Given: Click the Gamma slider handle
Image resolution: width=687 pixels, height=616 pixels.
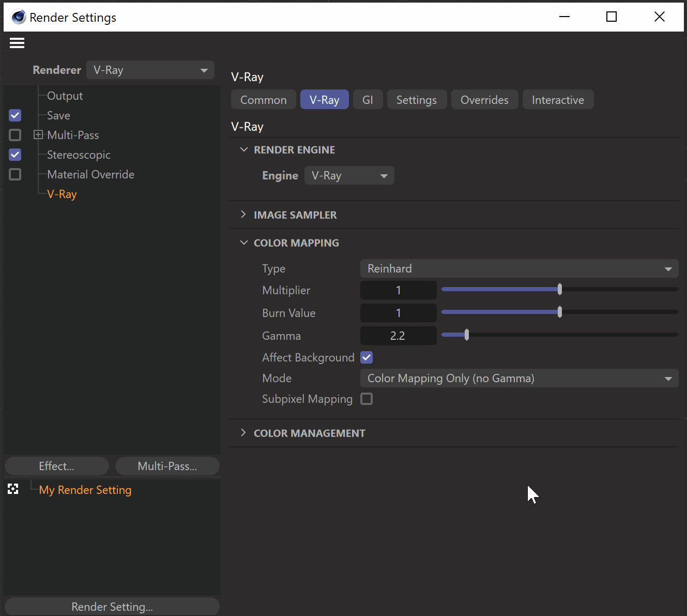Looking at the screenshot, I should 467,335.
